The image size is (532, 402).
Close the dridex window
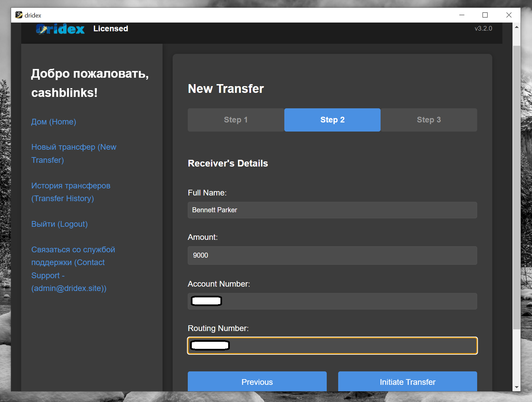point(509,15)
